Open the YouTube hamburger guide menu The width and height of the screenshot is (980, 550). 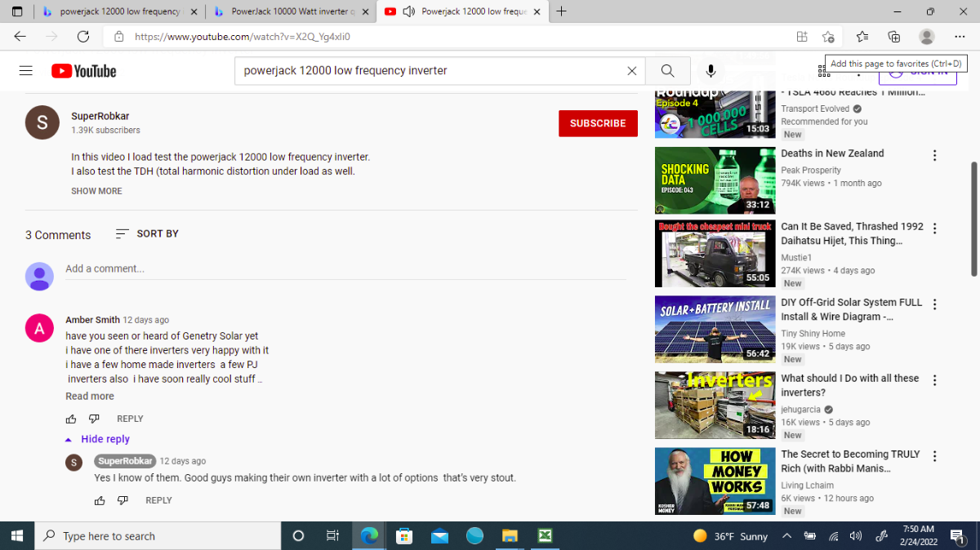click(26, 71)
